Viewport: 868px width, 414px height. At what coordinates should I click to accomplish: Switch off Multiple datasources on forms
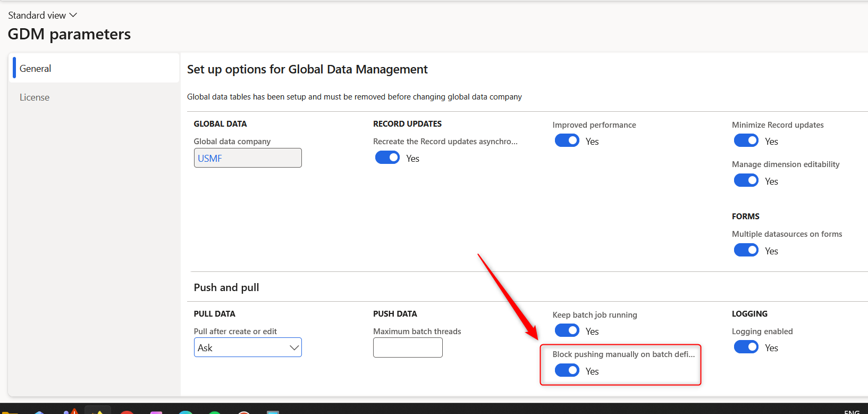tap(746, 251)
